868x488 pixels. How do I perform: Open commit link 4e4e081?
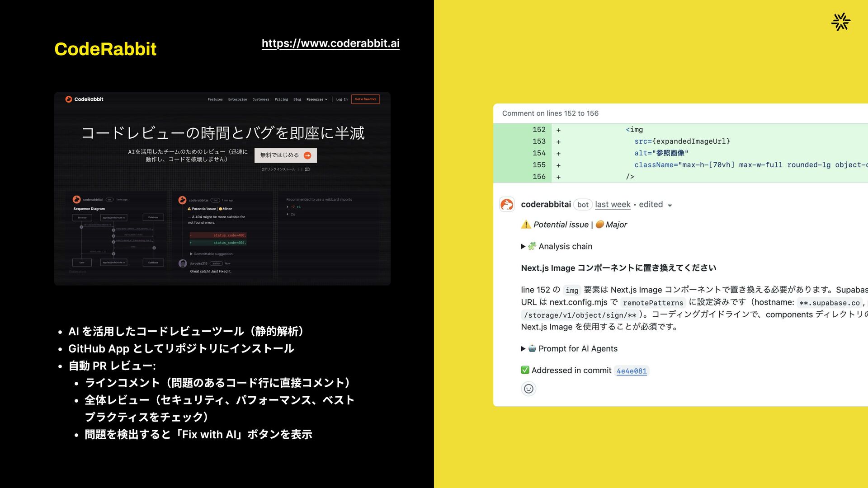pos(632,371)
